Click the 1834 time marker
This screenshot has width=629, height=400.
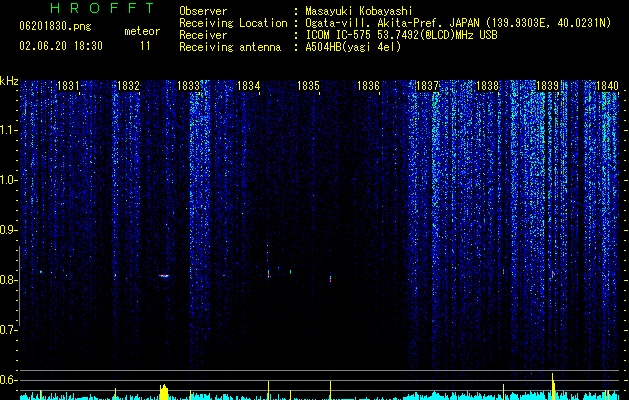pyautogui.click(x=248, y=86)
